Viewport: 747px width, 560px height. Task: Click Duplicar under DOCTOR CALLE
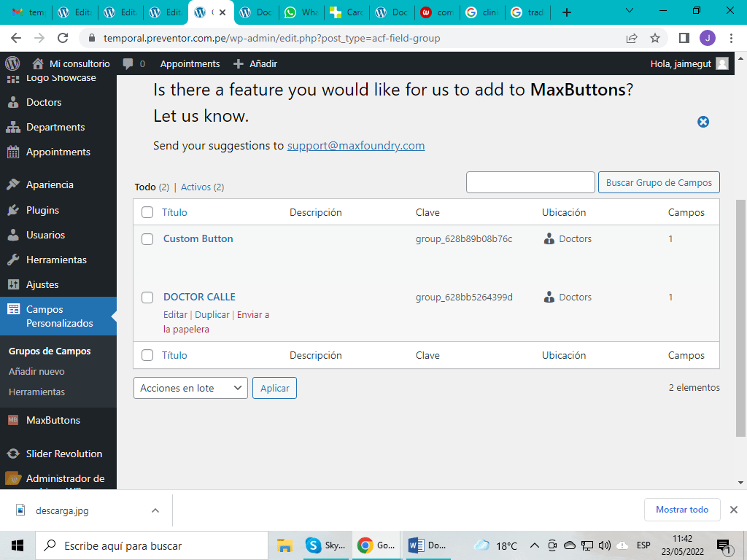coord(212,315)
